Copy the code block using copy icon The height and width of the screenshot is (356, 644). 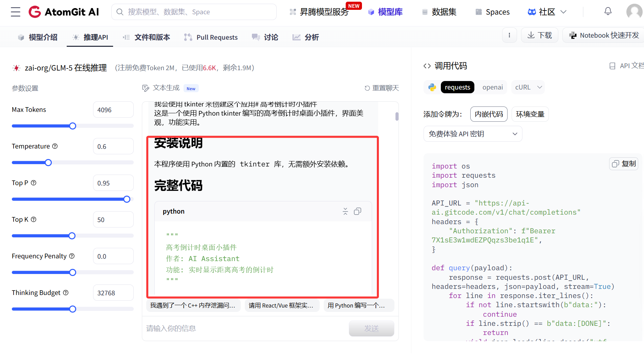point(358,211)
